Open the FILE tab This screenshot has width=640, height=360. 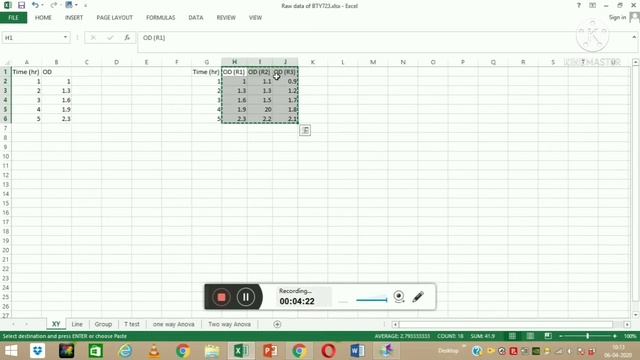click(13, 18)
